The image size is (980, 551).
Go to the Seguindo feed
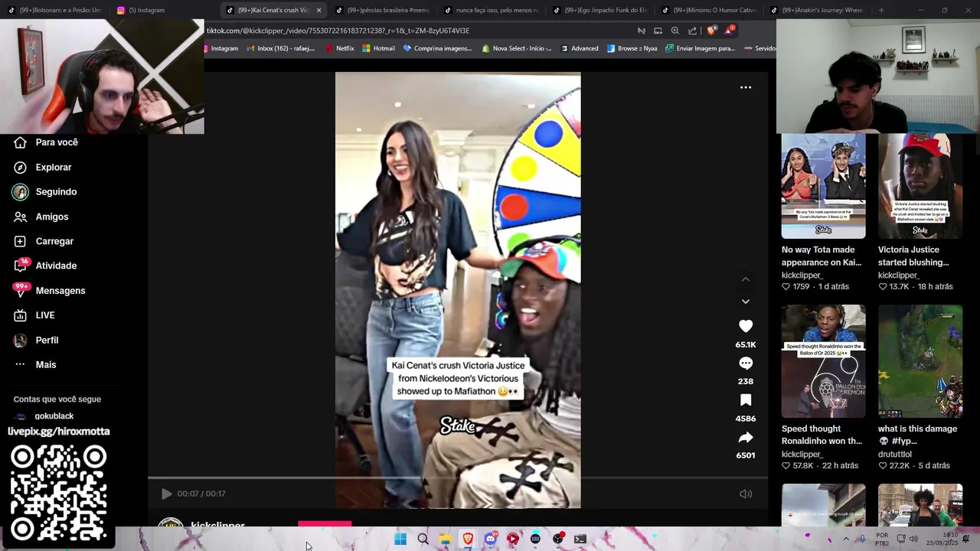45,192
